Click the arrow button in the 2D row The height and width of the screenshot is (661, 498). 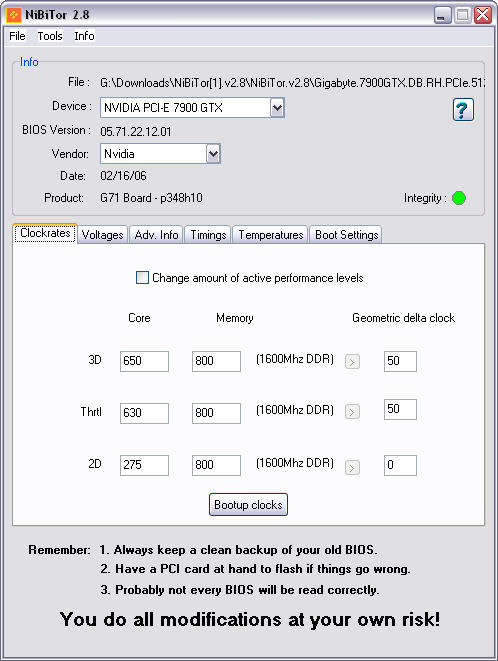(352, 467)
